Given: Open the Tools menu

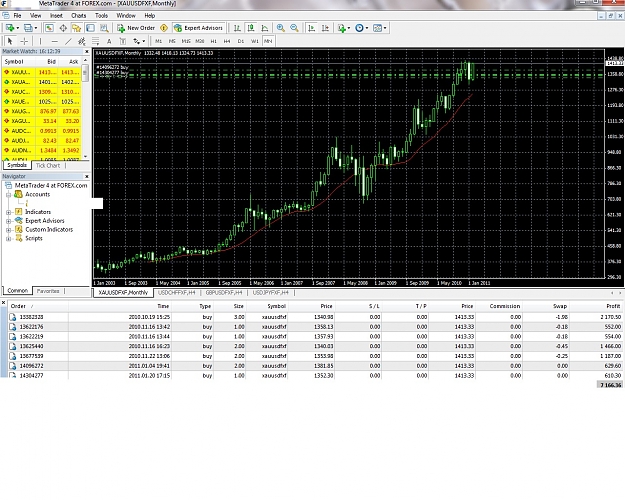Looking at the screenshot, I should point(101,16).
